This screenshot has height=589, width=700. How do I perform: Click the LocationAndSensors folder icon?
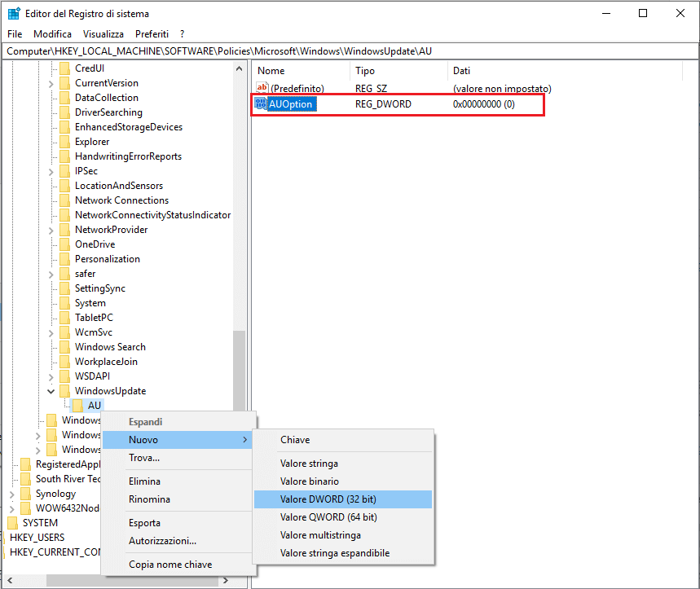(x=64, y=186)
